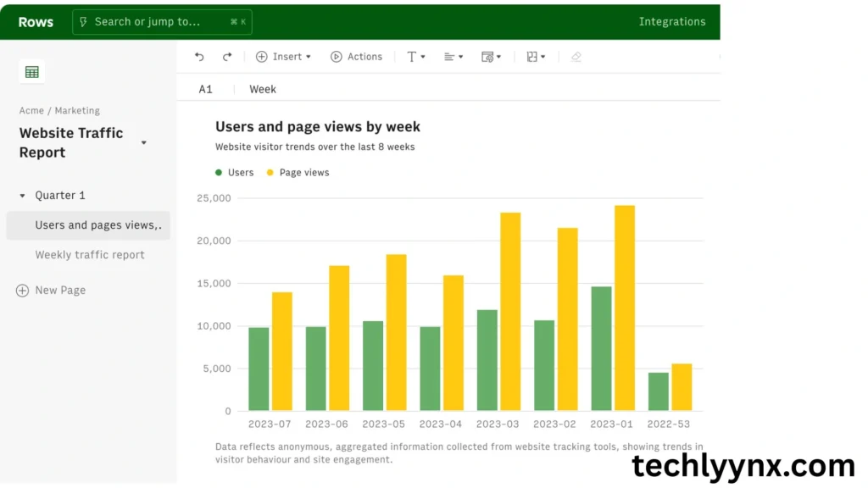The width and height of the screenshot is (868, 488).
Task: Open the cell format dropdown
Action: pyautogui.click(x=491, y=57)
